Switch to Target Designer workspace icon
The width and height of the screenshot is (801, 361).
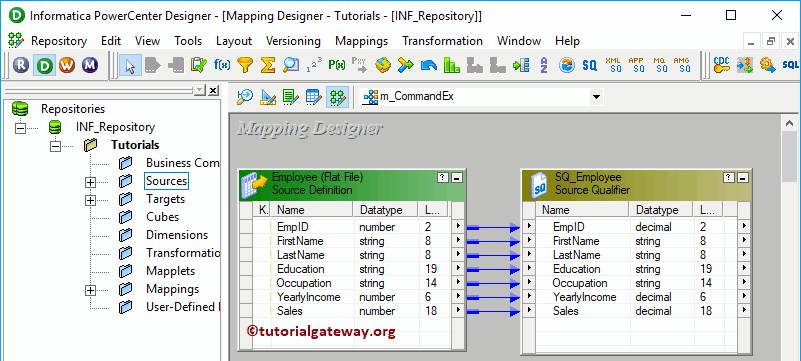(268, 96)
